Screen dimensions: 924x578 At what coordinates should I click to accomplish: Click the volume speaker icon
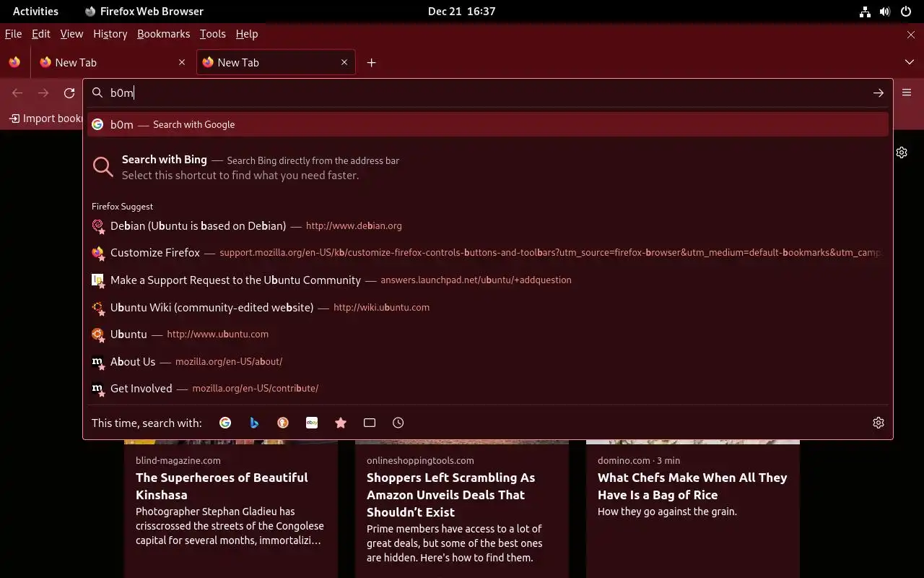click(x=885, y=12)
